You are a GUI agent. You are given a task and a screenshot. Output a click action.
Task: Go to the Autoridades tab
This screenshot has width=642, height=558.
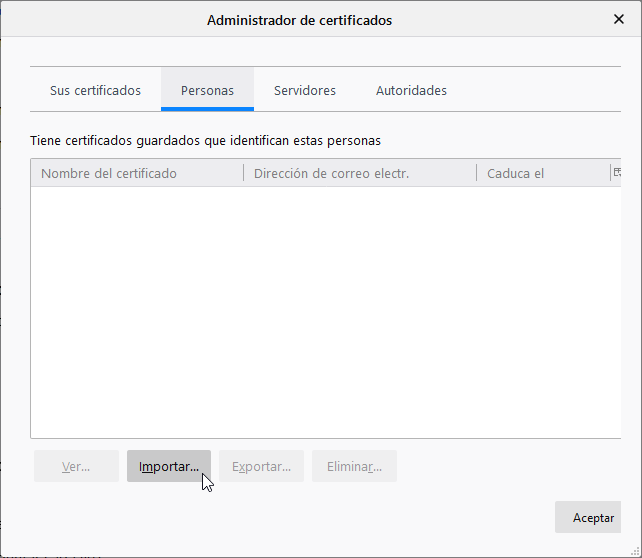point(411,90)
